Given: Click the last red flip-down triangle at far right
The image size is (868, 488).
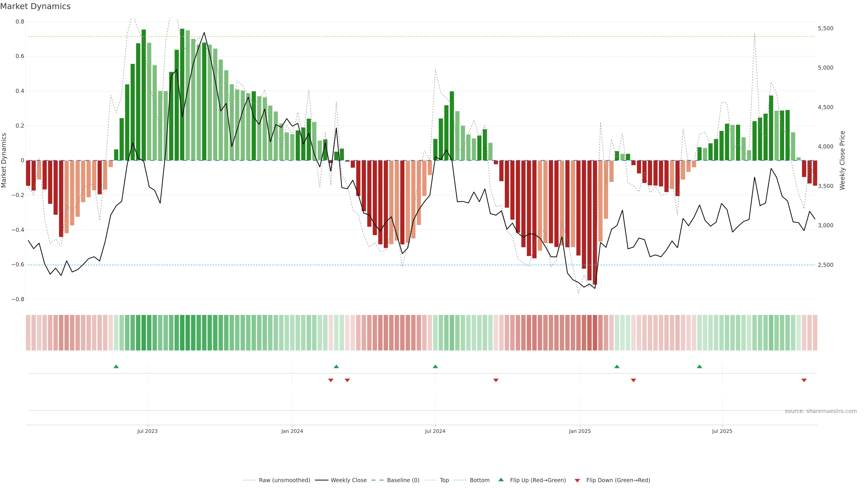Looking at the screenshot, I should 804,380.
